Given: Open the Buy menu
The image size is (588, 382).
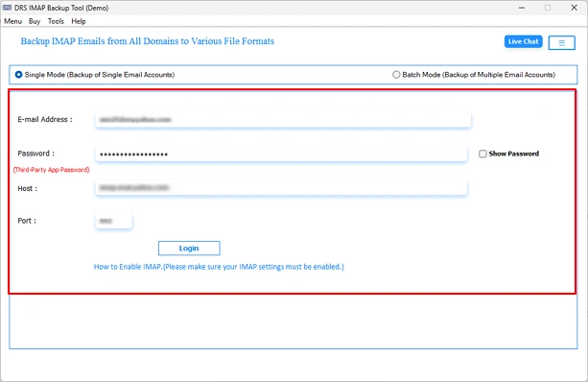Looking at the screenshot, I should point(35,21).
